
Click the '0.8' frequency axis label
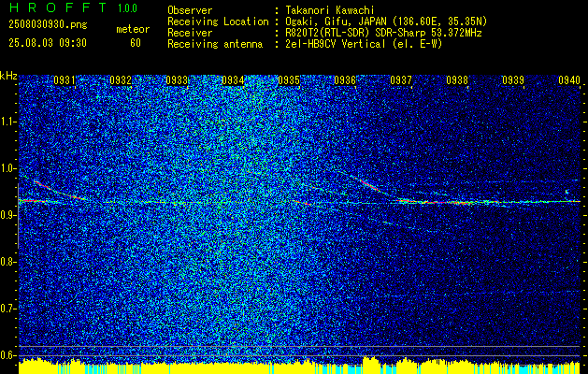(x=8, y=262)
